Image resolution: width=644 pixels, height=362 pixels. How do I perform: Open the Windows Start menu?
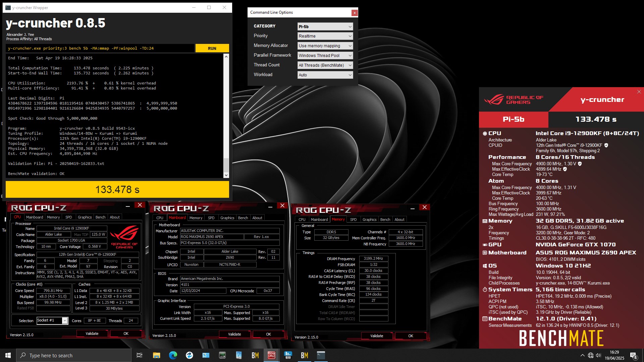coord(8,355)
